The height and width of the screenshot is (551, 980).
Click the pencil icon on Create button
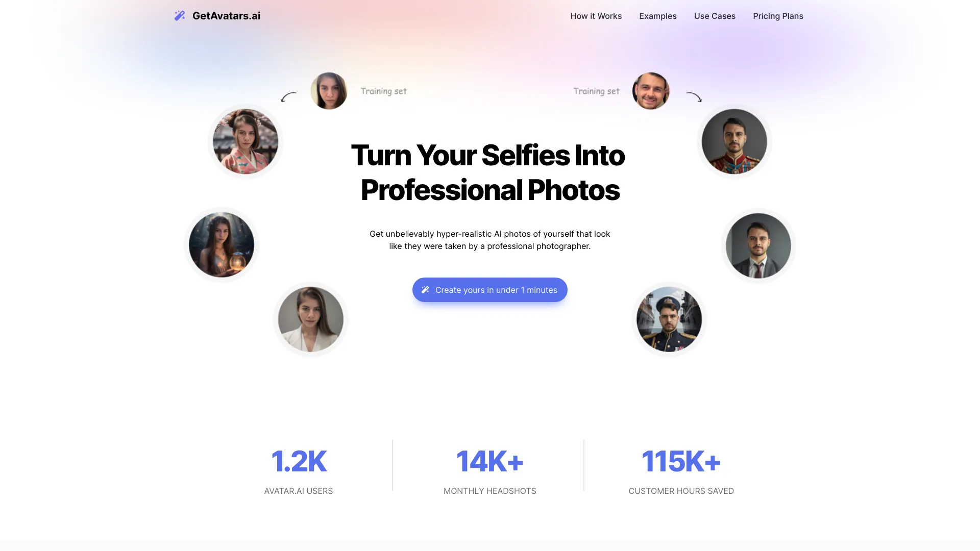tap(426, 289)
